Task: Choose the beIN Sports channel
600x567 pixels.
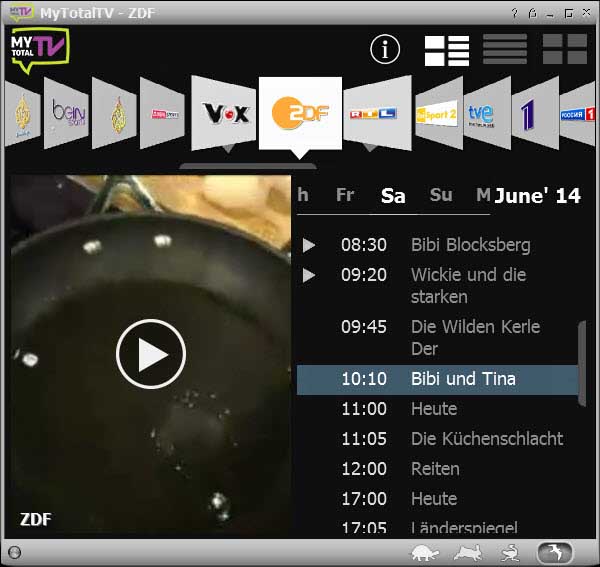Action: tap(68, 114)
